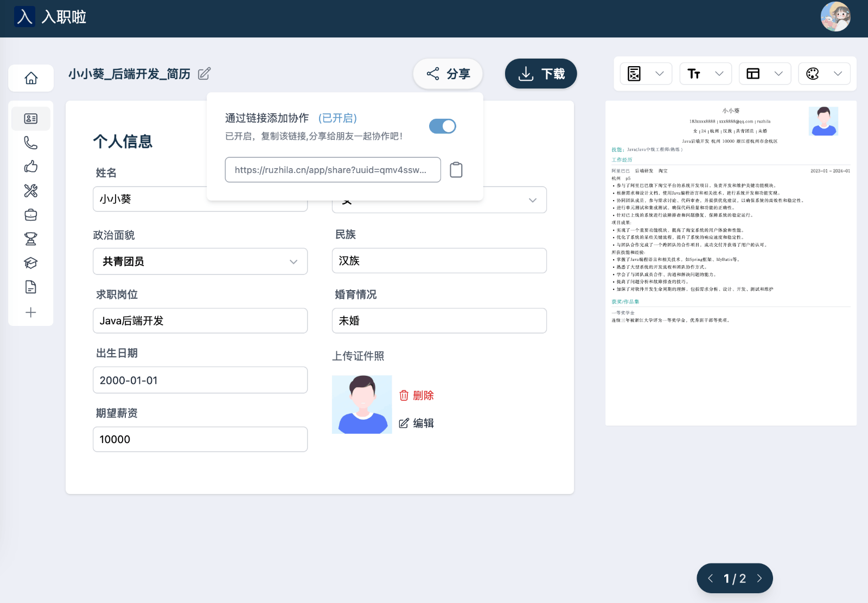Open the font style Tt dropdown
This screenshot has width=868, height=603.
coord(705,73)
